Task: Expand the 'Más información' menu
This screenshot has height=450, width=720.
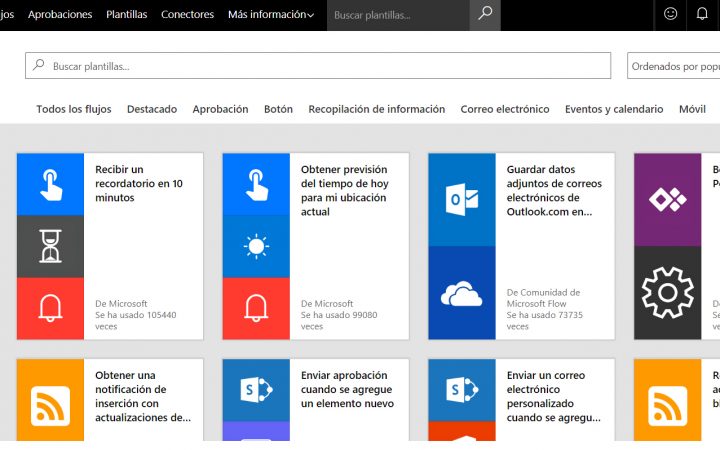Action: [x=271, y=15]
